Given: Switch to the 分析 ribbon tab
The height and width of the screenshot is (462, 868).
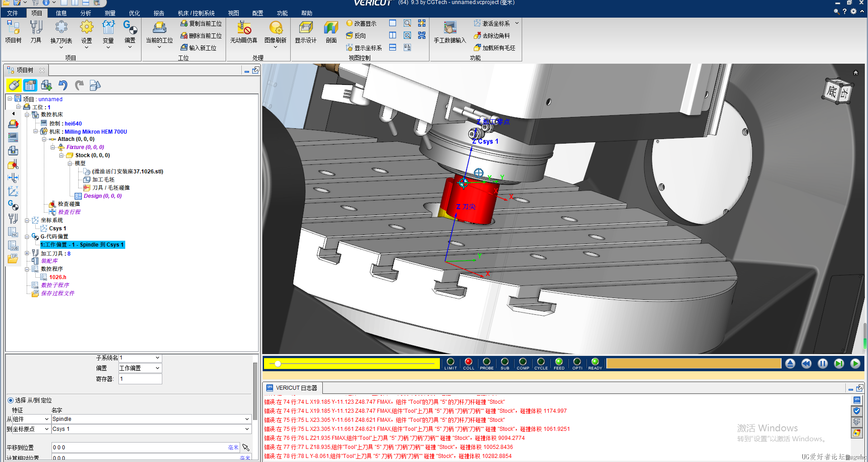Looking at the screenshot, I should (85, 13).
